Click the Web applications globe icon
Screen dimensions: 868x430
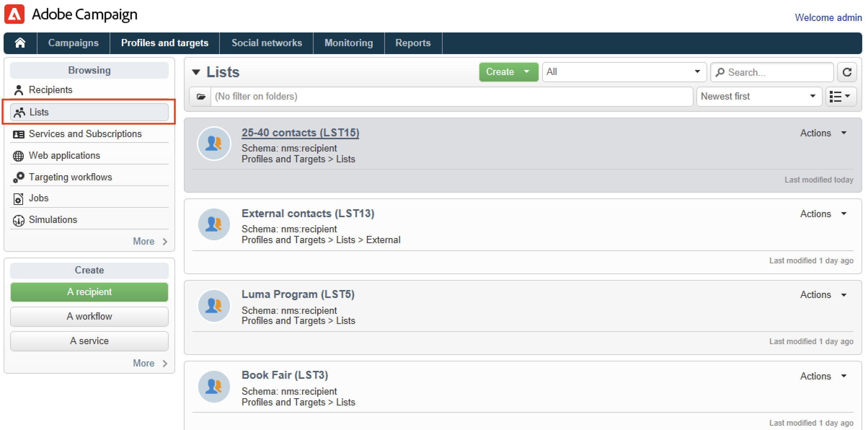pyautogui.click(x=18, y=156)
